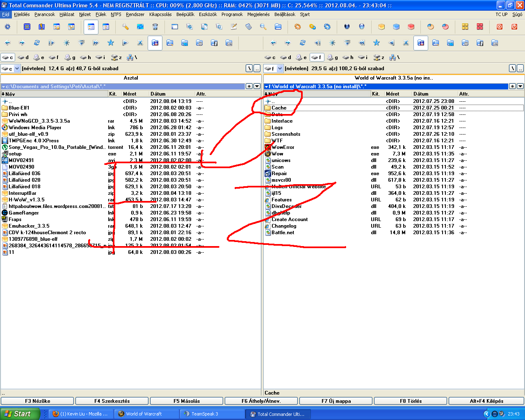
Task: Open left panel favorites asterisk button
Action: click(x=249, y=86)
